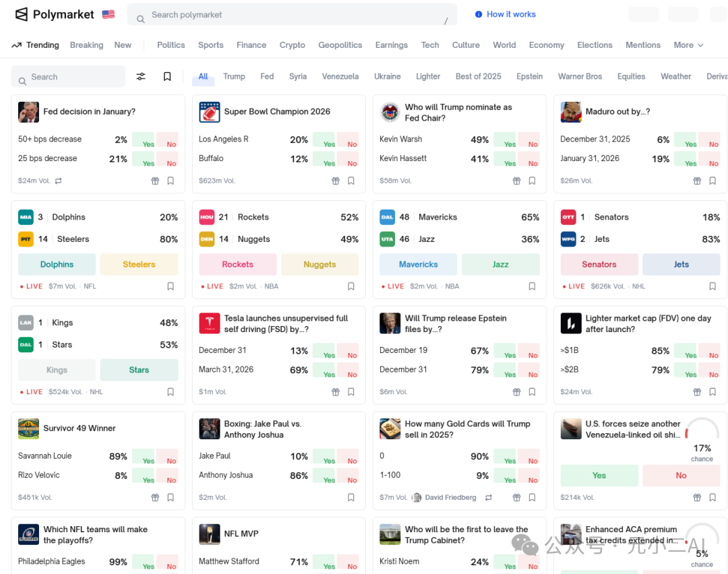Click gift icon on Tesla FSD card
728x574 pixels.
(336, 391)
